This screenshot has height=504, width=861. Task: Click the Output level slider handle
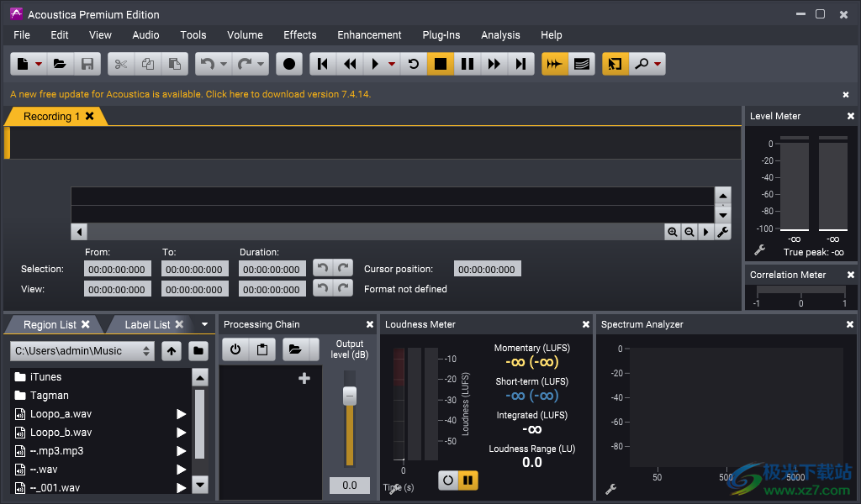pyautogui.click(x=350, y=396)
